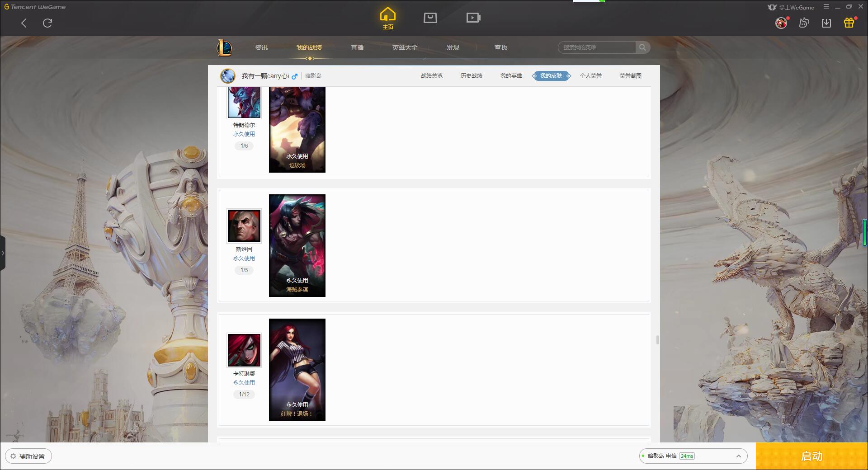Open the gift box icon
The image size is (868, 470).
pos(849,23)
